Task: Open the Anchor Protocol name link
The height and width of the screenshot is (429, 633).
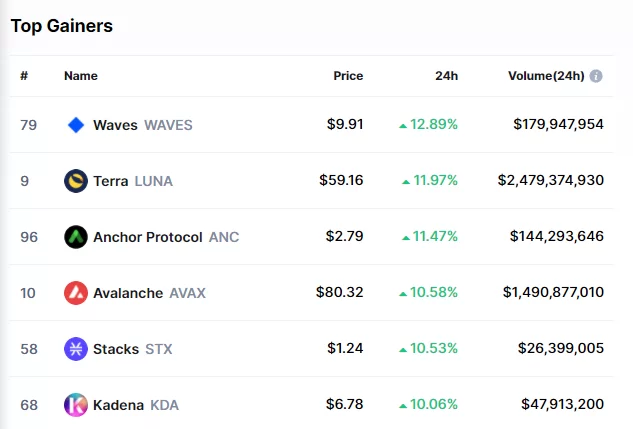Action: pyautogui.click(x=147, y=237)
